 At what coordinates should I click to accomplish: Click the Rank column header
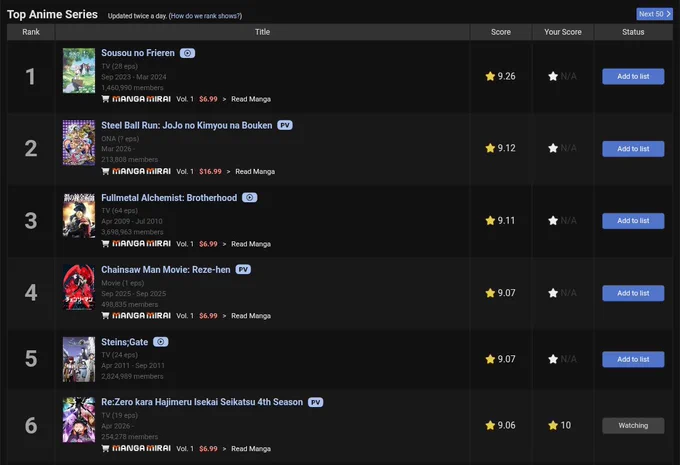point(31,32)
